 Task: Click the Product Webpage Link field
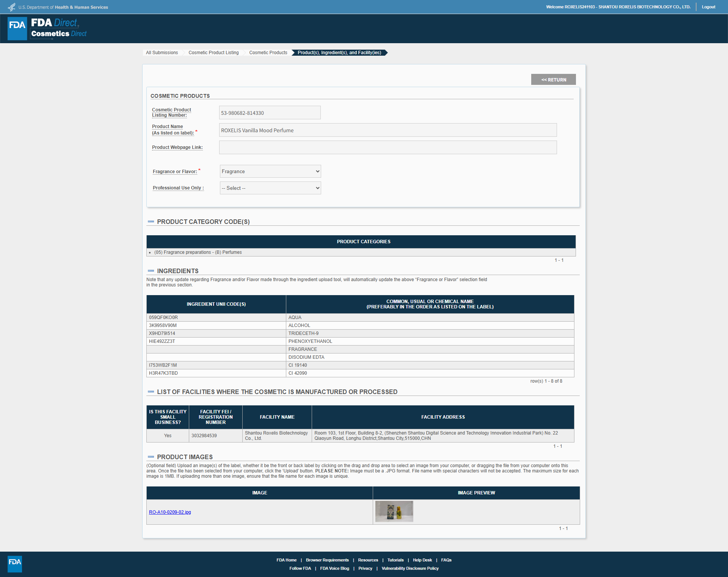(388, 147)
